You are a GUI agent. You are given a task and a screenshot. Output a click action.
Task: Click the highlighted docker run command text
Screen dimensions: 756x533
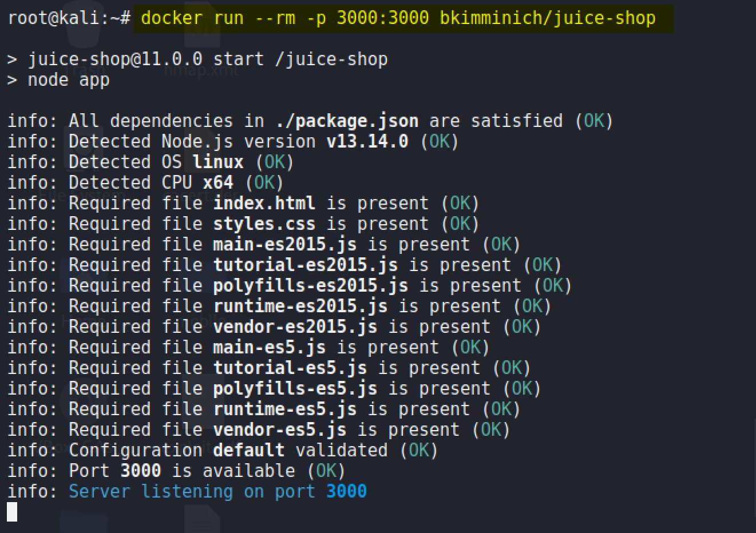click(398, 18)
